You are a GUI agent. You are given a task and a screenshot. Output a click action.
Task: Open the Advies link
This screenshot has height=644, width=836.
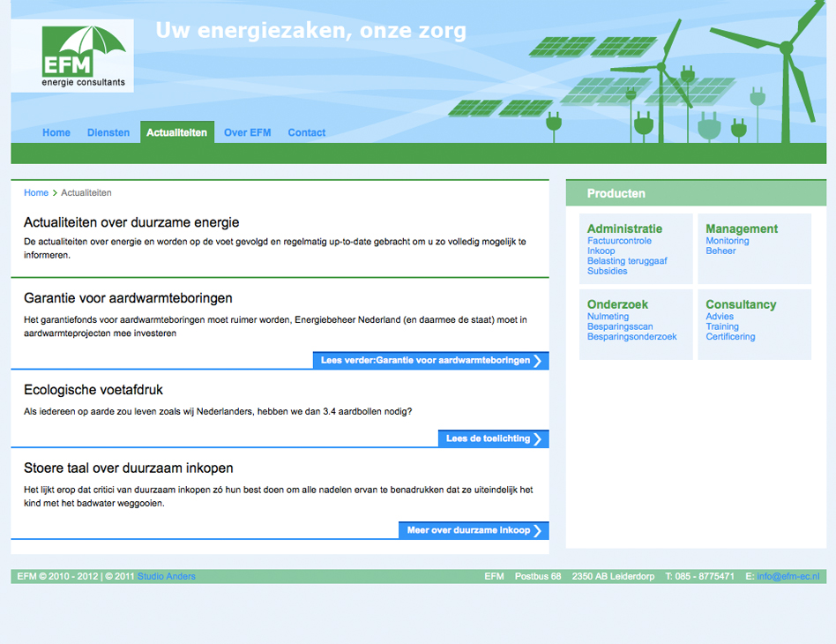720,317
